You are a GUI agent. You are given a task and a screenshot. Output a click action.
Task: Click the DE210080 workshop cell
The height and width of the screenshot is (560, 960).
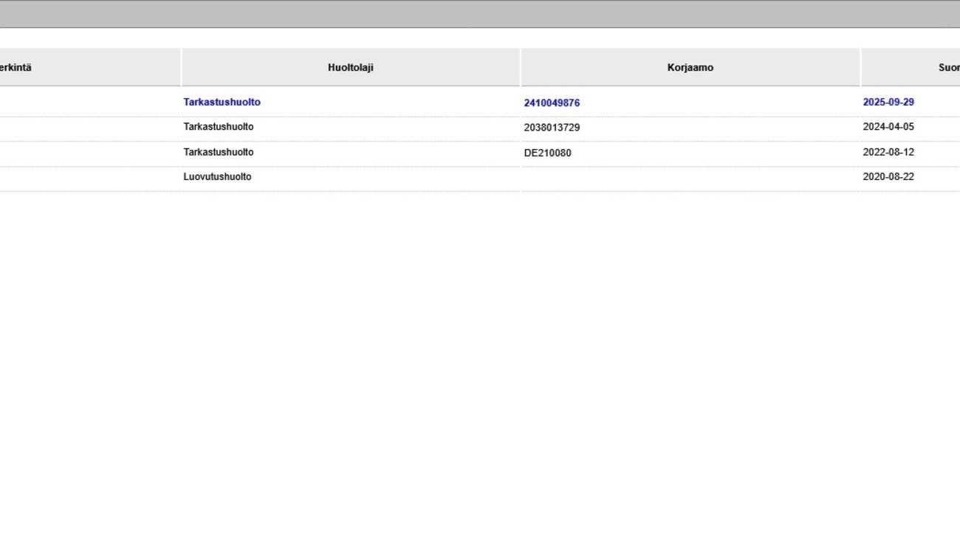click(x=547, y=153)
